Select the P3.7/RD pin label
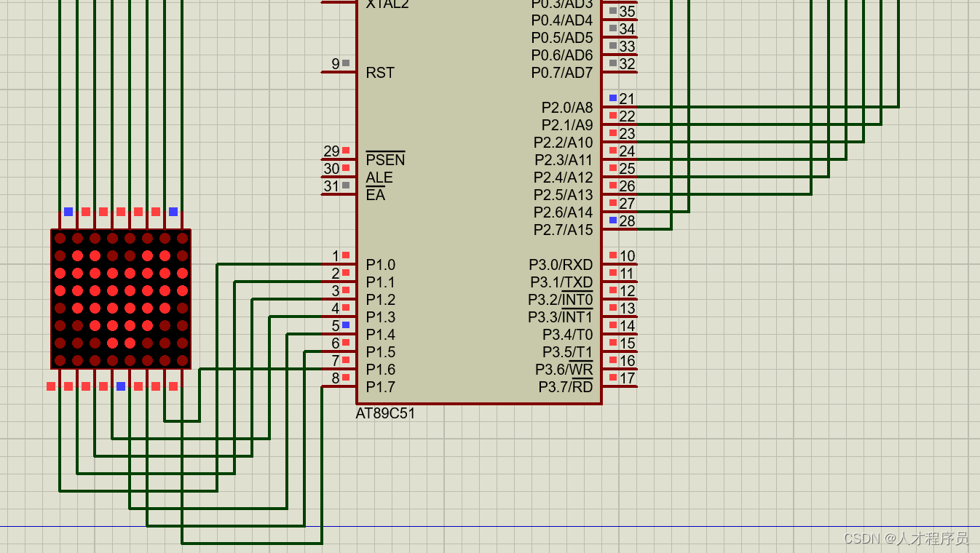This screenshot has width=980, height=553. 566,387
